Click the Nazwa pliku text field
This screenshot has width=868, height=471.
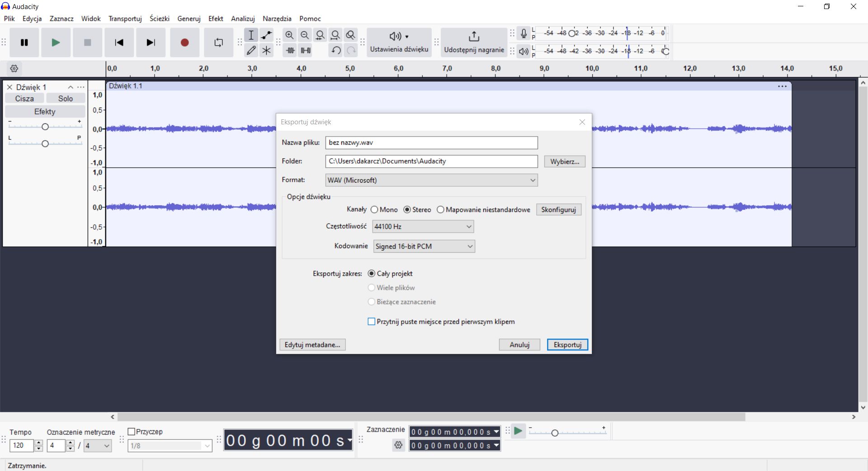point(431,143)
